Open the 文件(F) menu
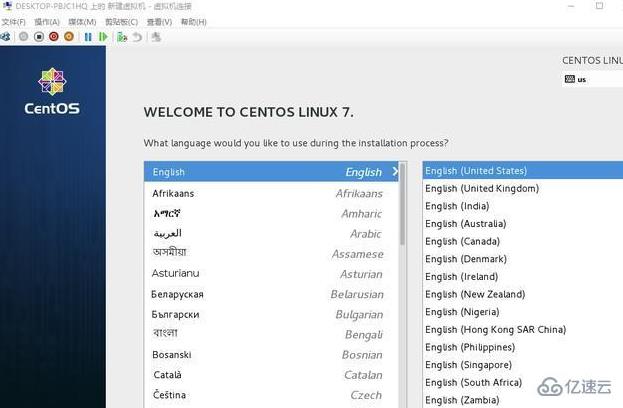 coord(14,22)
